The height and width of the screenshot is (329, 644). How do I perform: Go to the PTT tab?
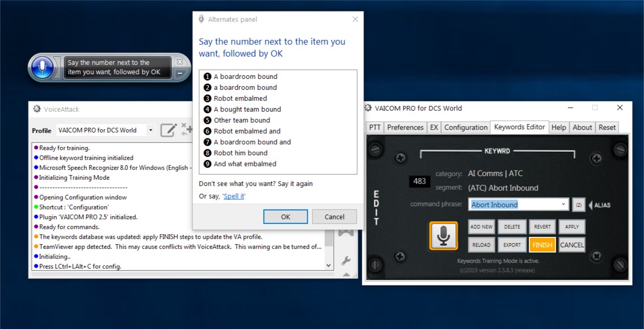coord(375,127)
